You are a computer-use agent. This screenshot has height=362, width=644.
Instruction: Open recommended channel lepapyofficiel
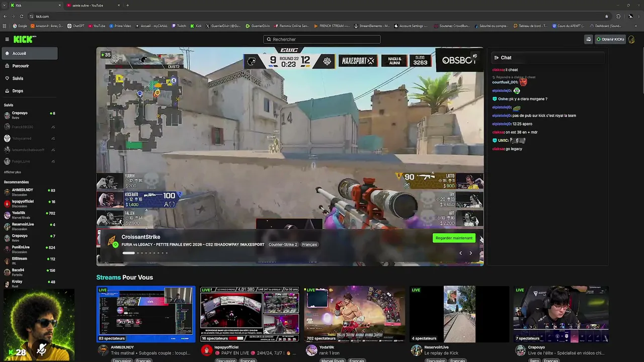29,204
